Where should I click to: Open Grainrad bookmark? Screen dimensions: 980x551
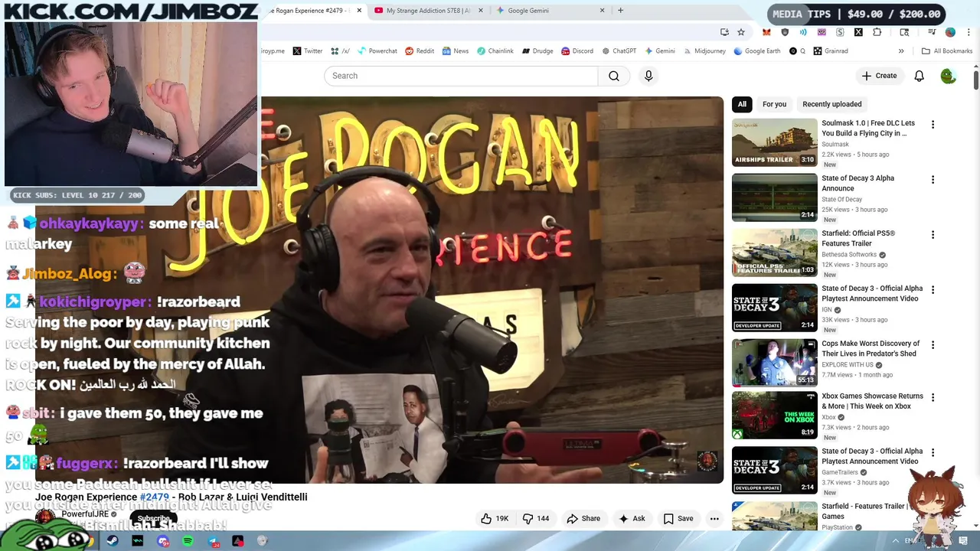(x=831, y=51)
